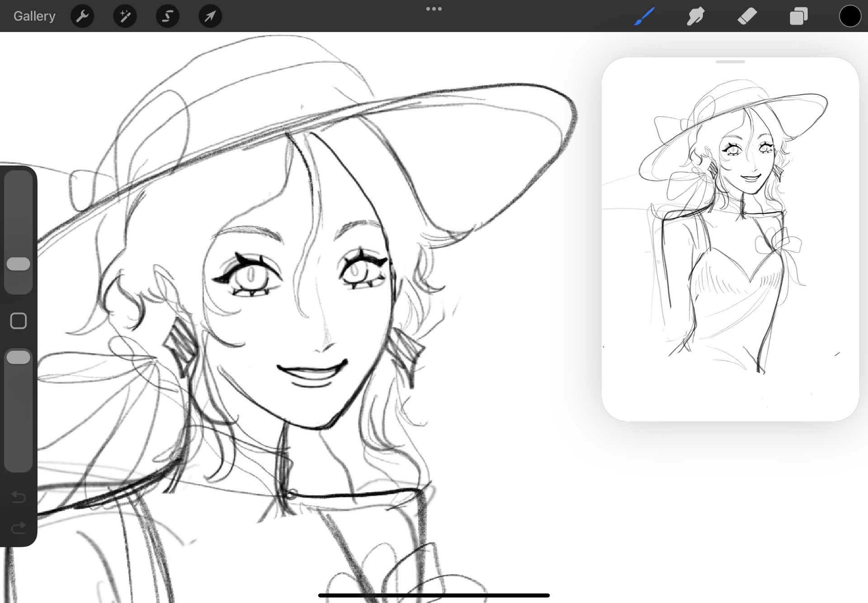
Task: Open the Adjustments magic wand menu
Action: 125,16
